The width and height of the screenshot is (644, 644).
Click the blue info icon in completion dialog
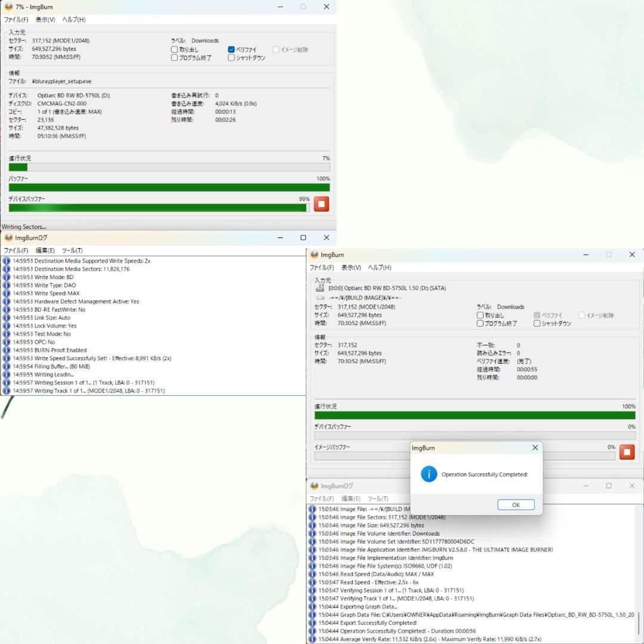click(429, 474)
